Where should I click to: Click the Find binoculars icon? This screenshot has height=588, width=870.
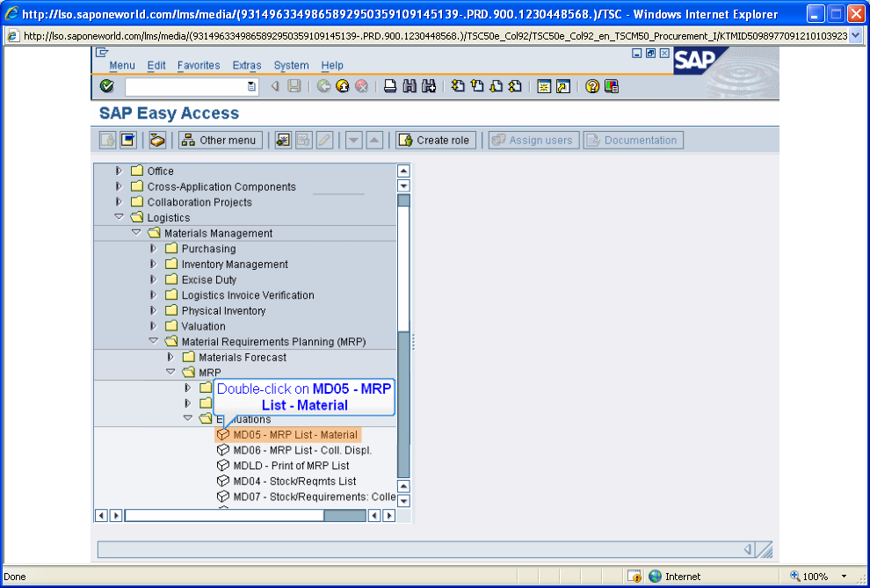(x=410, y=86)
